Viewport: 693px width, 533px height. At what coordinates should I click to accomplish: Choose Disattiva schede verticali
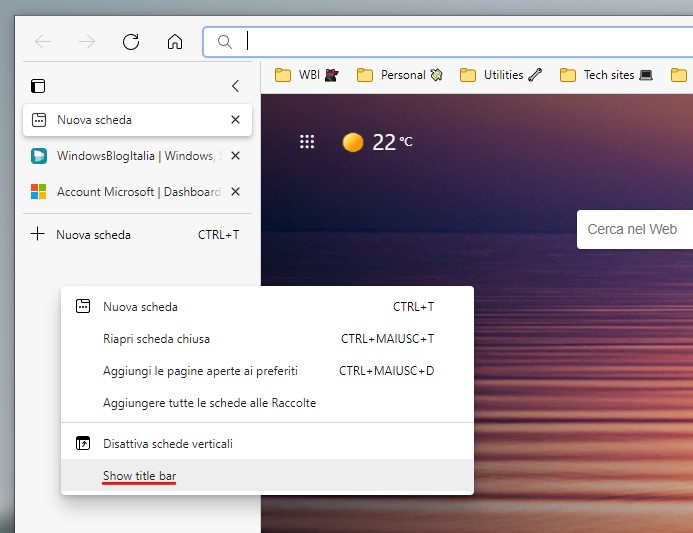coord(267,443)
